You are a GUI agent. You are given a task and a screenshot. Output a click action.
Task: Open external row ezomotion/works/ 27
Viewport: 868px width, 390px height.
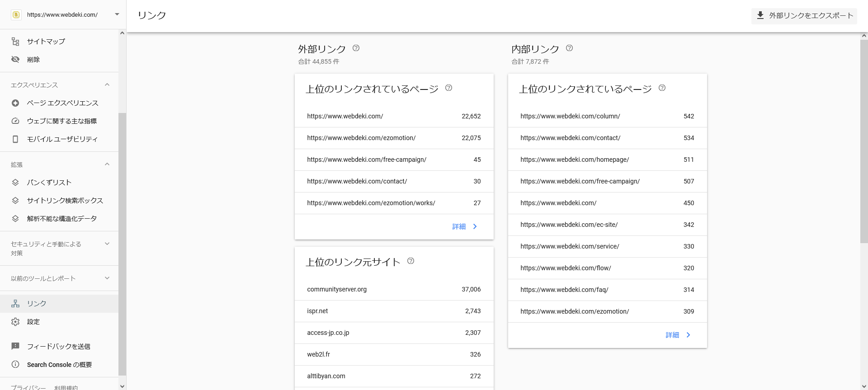coord(394,203)
